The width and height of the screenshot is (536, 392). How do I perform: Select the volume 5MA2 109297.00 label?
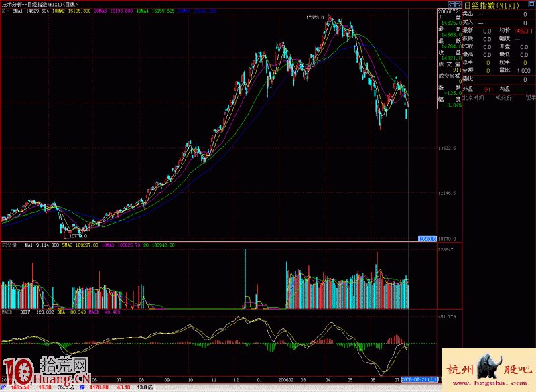tap(80, 245)
